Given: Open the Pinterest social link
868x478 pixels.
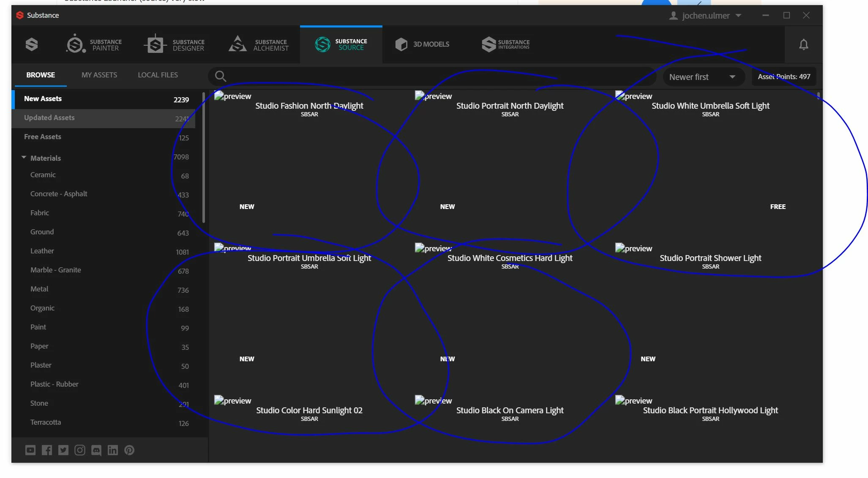Looking at the screenshot, I should click(129, 450).
